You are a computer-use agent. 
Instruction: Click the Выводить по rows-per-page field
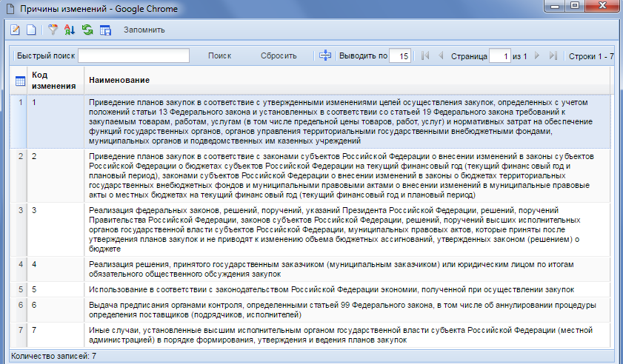pos(400,56)
